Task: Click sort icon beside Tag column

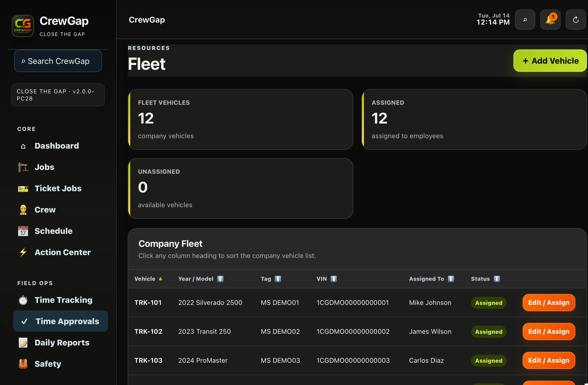Action: 278,279
